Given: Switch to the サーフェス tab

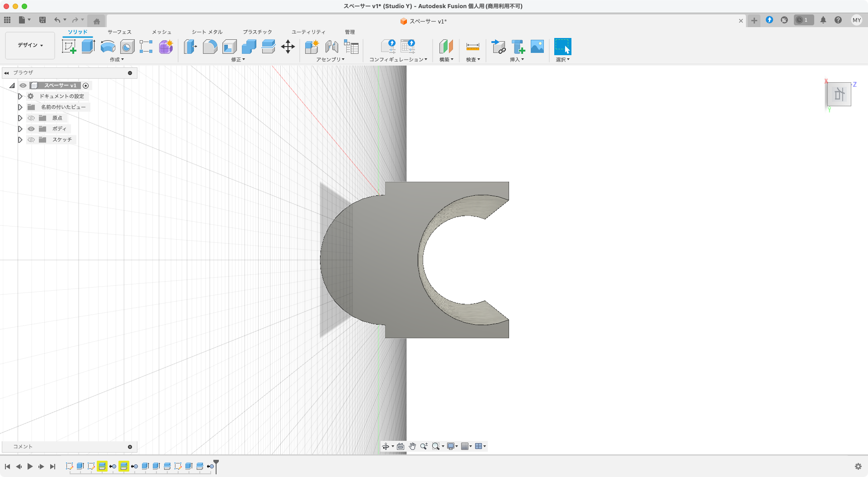Looking at the screenshot, I should 119,32.
